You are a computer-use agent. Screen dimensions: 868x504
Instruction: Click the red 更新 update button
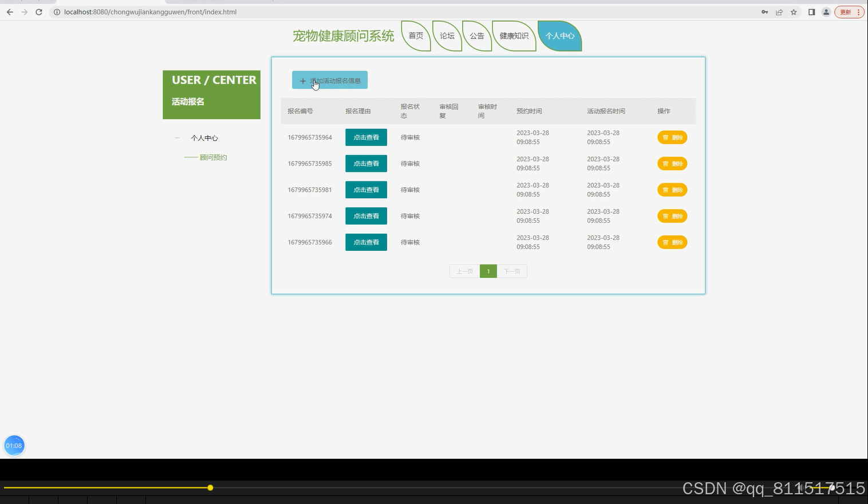pos(849,12)
